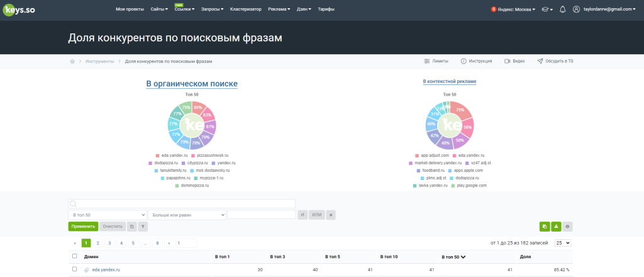Open the records per page dropdown showing 25

tap(563, 243)
